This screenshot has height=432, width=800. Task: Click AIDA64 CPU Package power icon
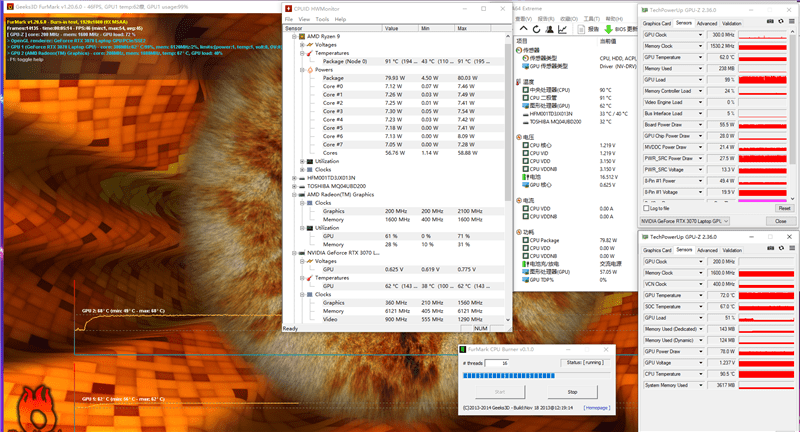tap(526, 240)
